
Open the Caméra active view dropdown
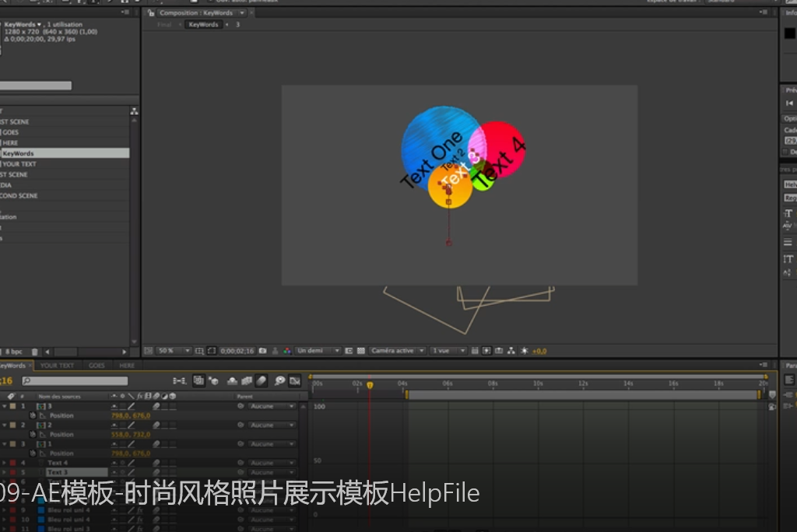click(x=397, y=351)
